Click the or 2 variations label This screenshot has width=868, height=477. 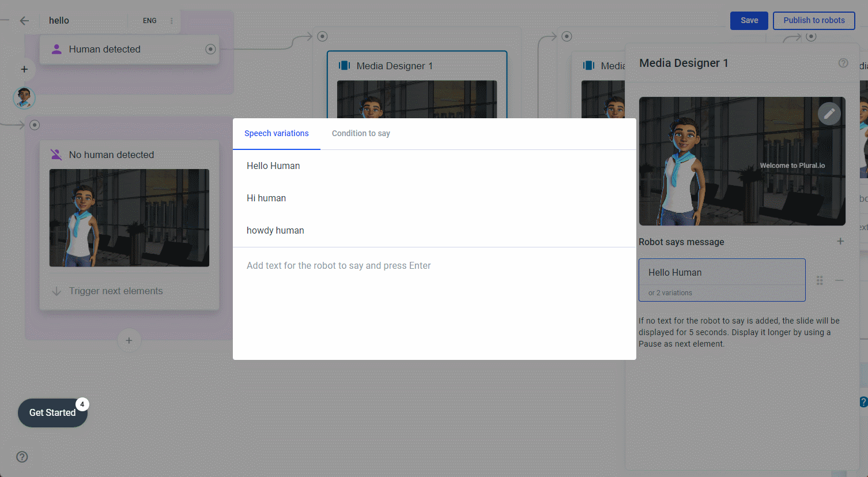click(x=670, y=293)
